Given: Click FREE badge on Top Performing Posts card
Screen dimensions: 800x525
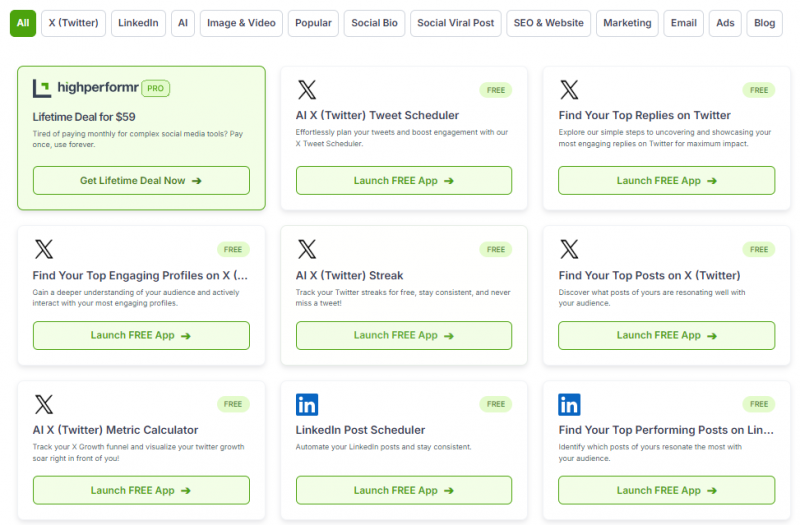Looking at the screenshot, I should tap(759, 404).
